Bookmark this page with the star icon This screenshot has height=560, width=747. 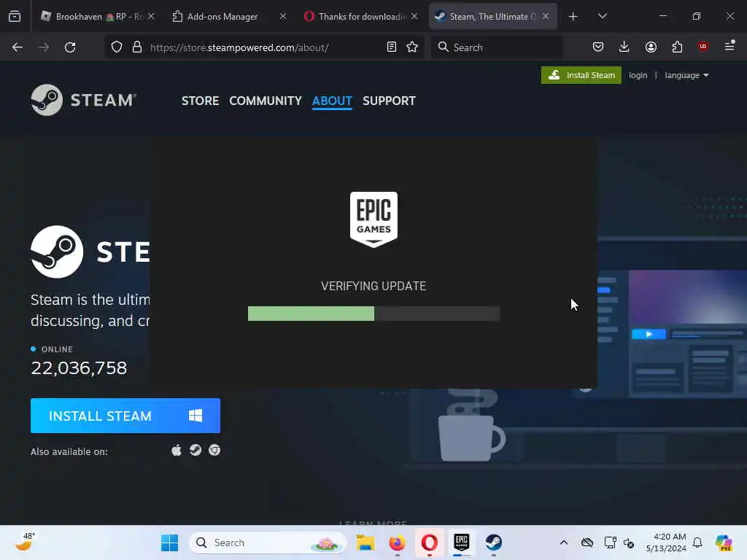[x=412, y=47]
